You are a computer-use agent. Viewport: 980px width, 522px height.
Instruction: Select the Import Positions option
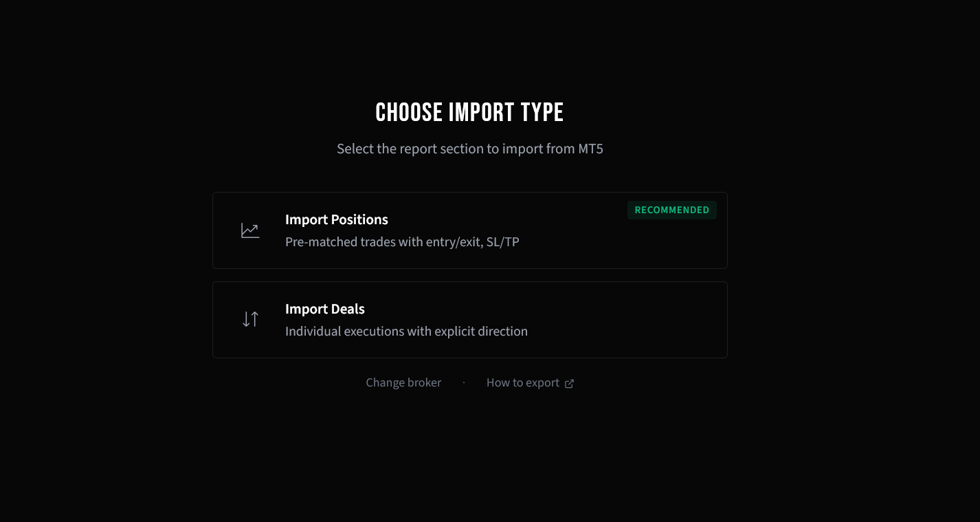click(470, 230)
